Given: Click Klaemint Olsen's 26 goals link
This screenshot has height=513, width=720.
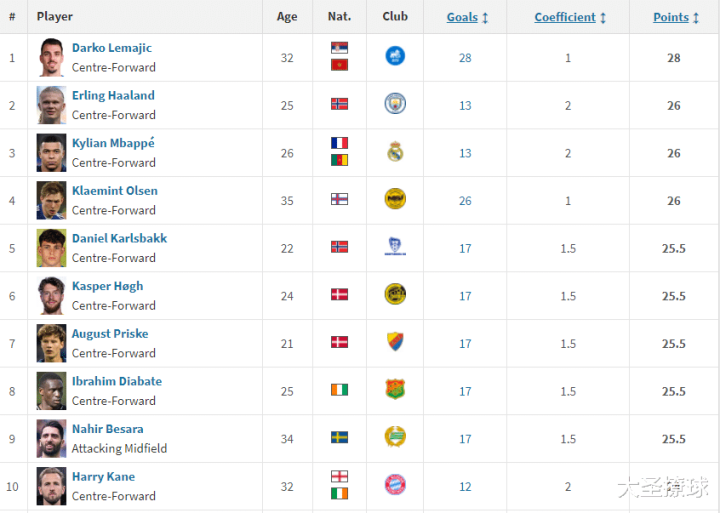Looking at the screenshot, I should (x=465, y=201).
